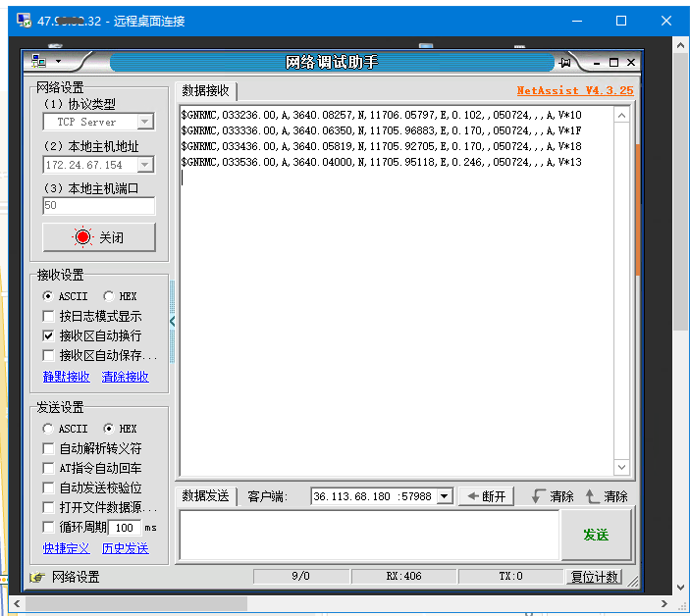
Task: Enable 按日志模式显示 checkbox
Action: pyautogui.click(x=49, y=316)
